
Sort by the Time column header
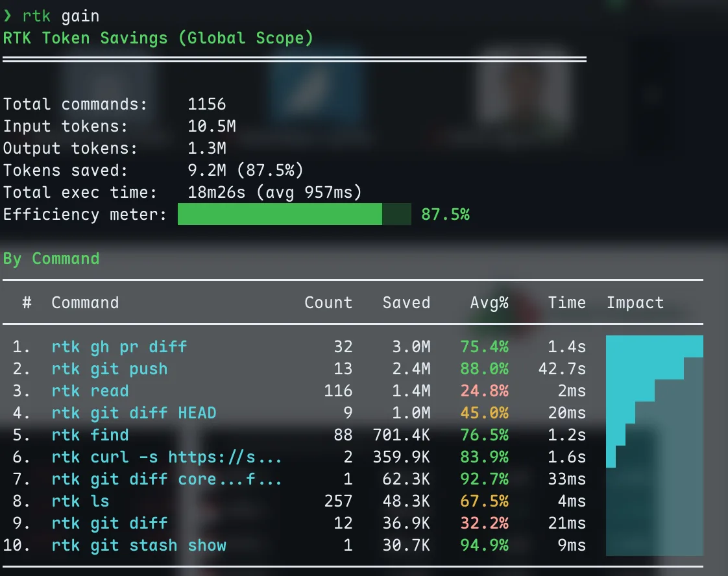(567, 302)
